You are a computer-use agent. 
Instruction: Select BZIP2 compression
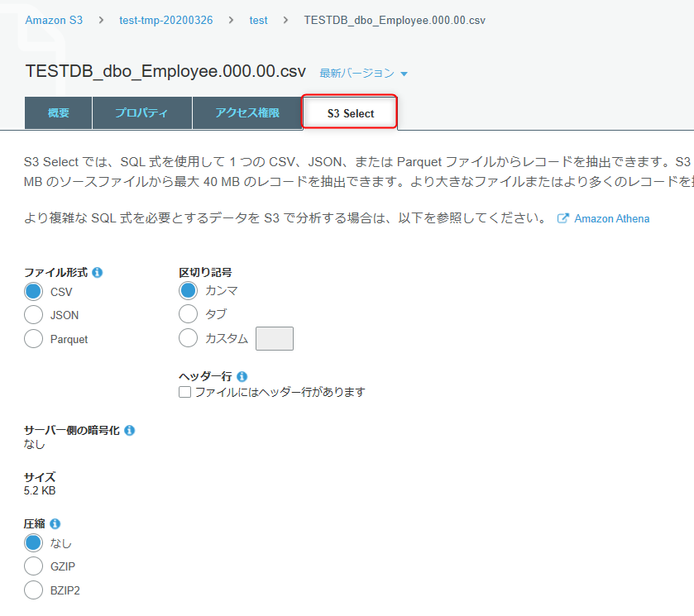pyautogui.click(x=33, y=590)
